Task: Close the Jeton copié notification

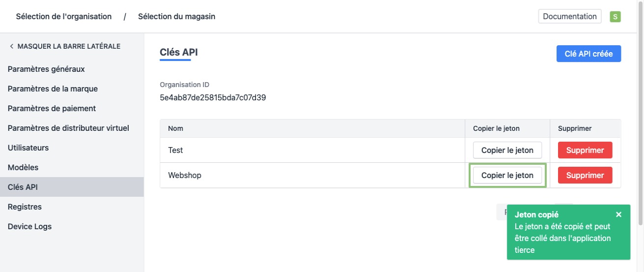Action: pos(618,214)
